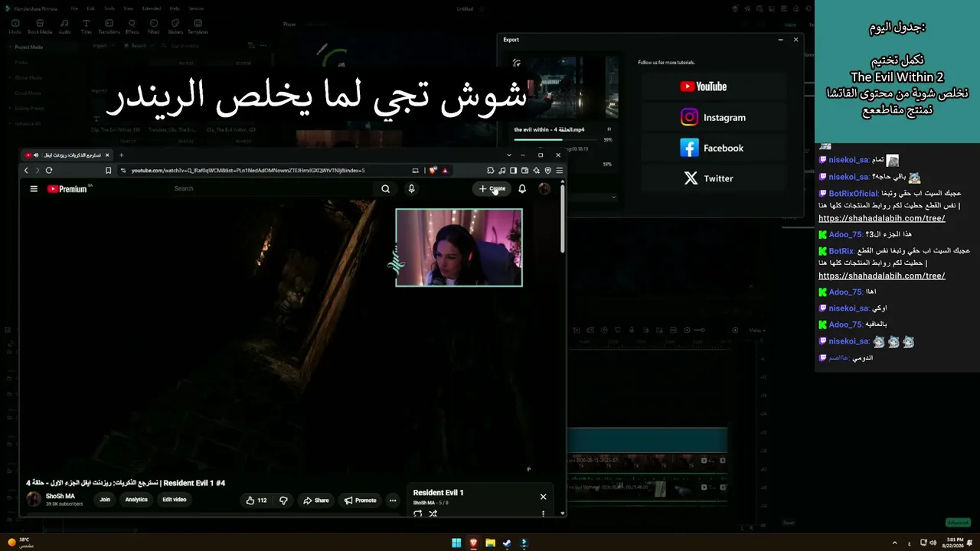This screenshot has width=980, height=551.
Task: Toggle the browser sidebar panel icon
Action: [513, 171]
